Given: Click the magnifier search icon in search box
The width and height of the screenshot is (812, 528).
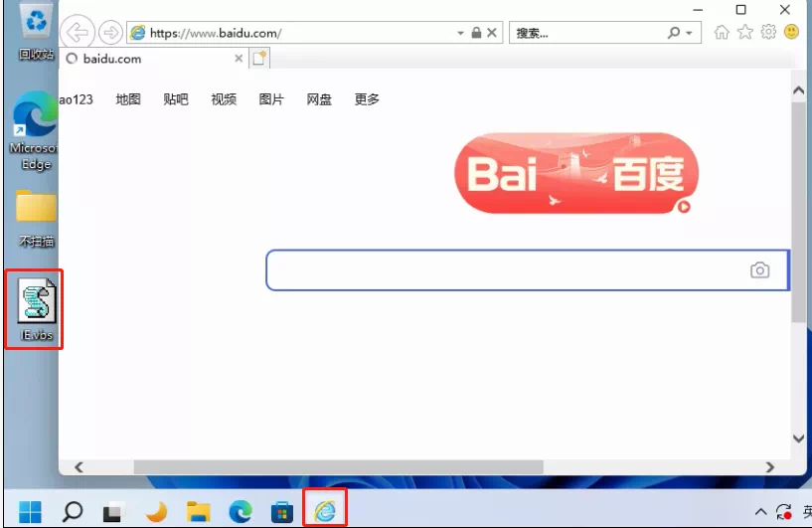Looking at the screenshot, I should pos(673,33).
